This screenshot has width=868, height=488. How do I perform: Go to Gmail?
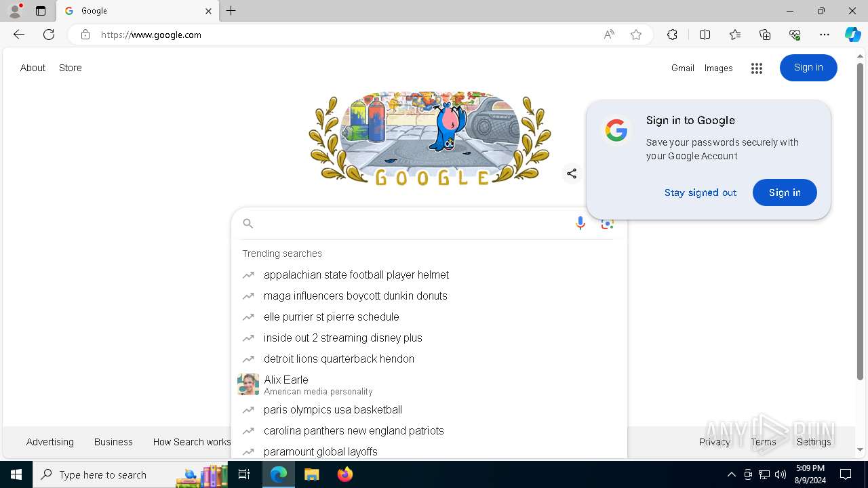point(683,68)
